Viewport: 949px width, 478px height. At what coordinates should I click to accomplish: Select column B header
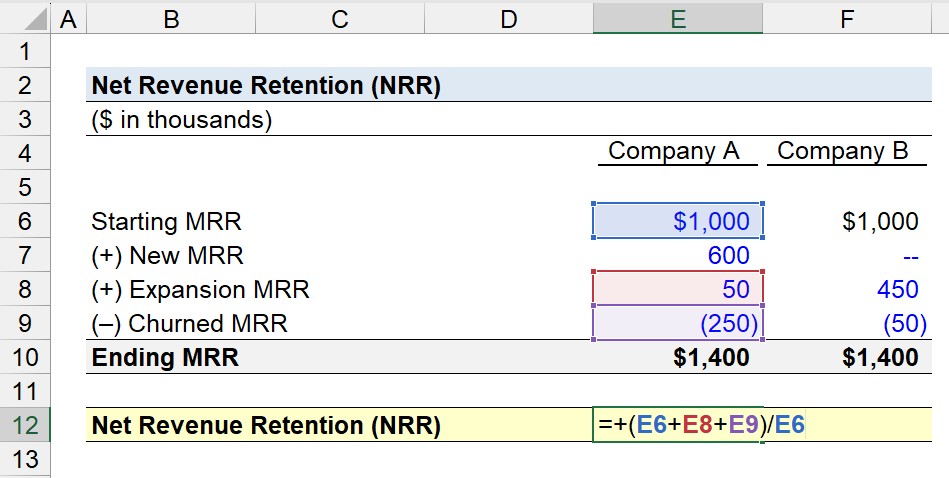171,19
